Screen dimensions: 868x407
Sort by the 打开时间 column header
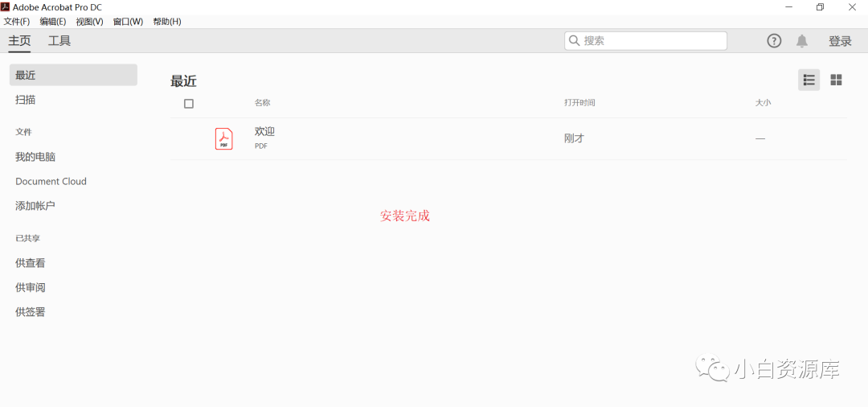[x=579, y=103]
